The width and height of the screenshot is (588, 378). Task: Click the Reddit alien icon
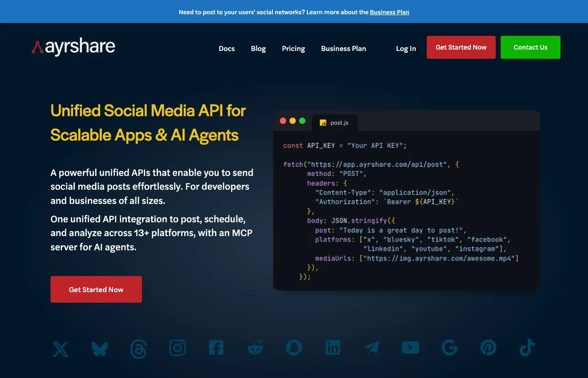[255, 348]
